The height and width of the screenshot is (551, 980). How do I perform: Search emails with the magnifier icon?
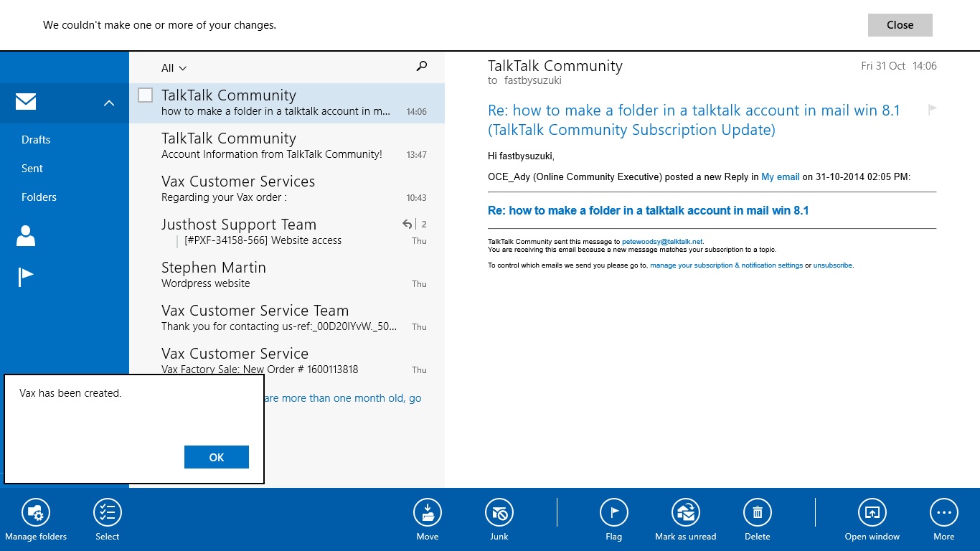422,67
